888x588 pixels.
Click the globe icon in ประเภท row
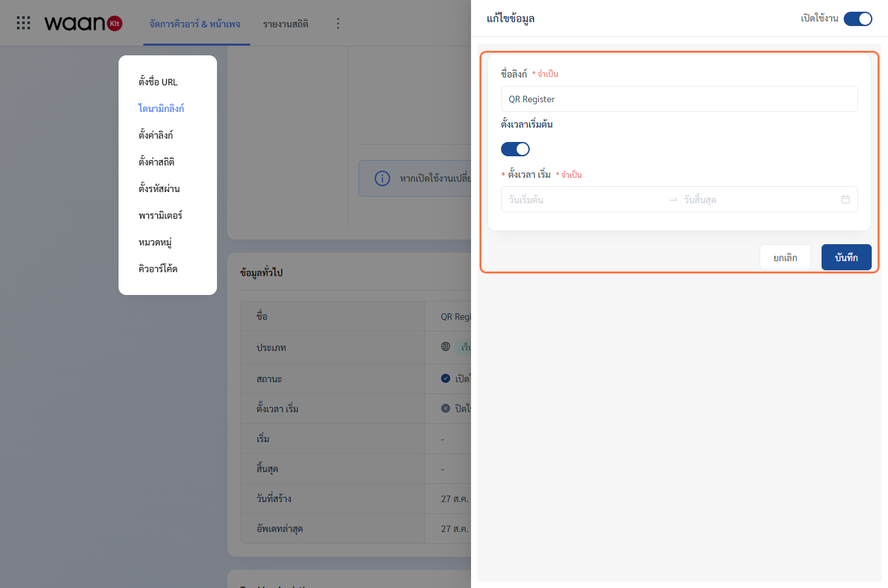point(446,346)
